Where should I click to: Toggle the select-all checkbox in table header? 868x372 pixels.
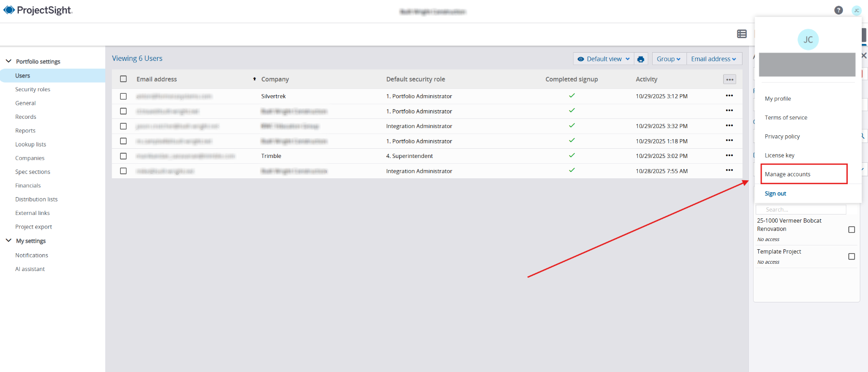coord(124,79)
